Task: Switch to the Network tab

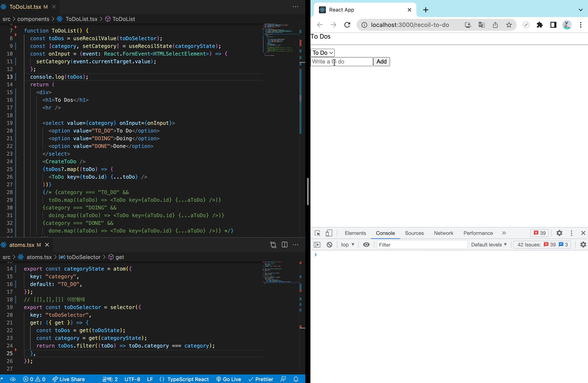Action: click(x=443, y=233)
